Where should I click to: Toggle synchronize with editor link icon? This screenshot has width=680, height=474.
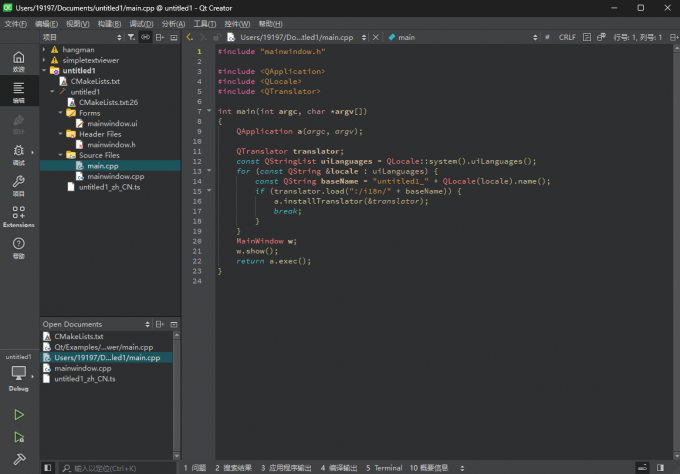[x=146, y=37]
